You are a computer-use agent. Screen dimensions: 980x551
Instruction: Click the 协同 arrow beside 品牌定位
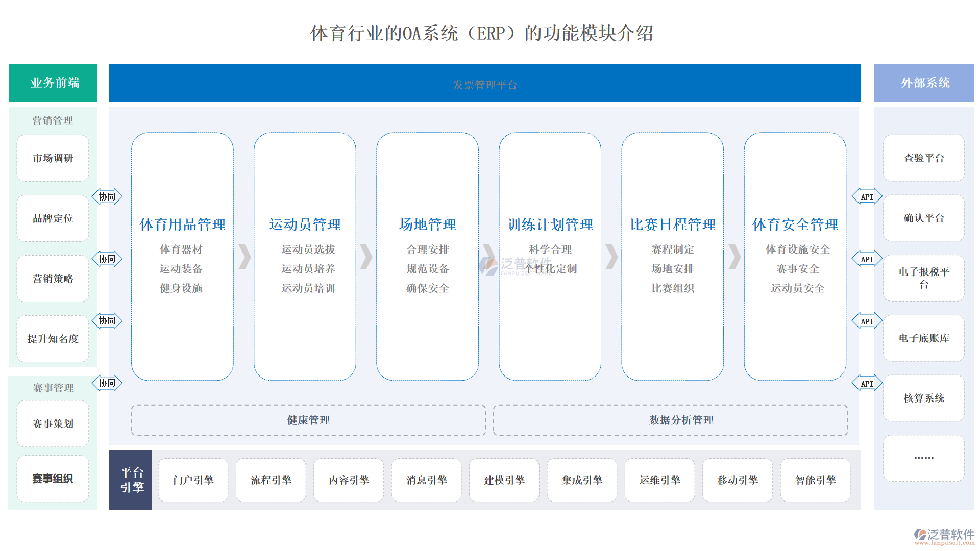[x=107, y=196]
